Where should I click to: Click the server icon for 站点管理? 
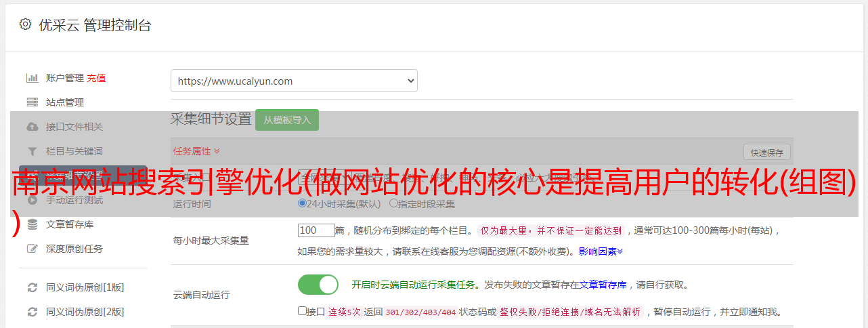point(32,102)
